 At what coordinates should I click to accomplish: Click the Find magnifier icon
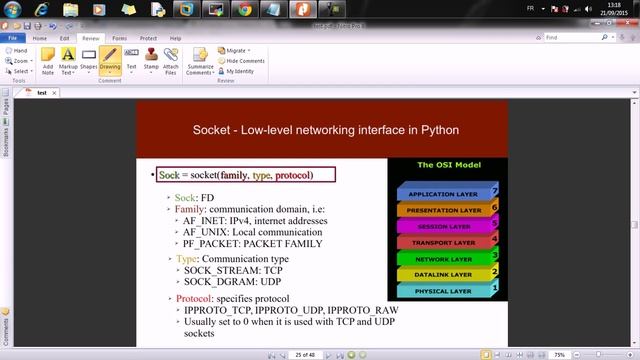pyautogui.click(x=604, y=37)
